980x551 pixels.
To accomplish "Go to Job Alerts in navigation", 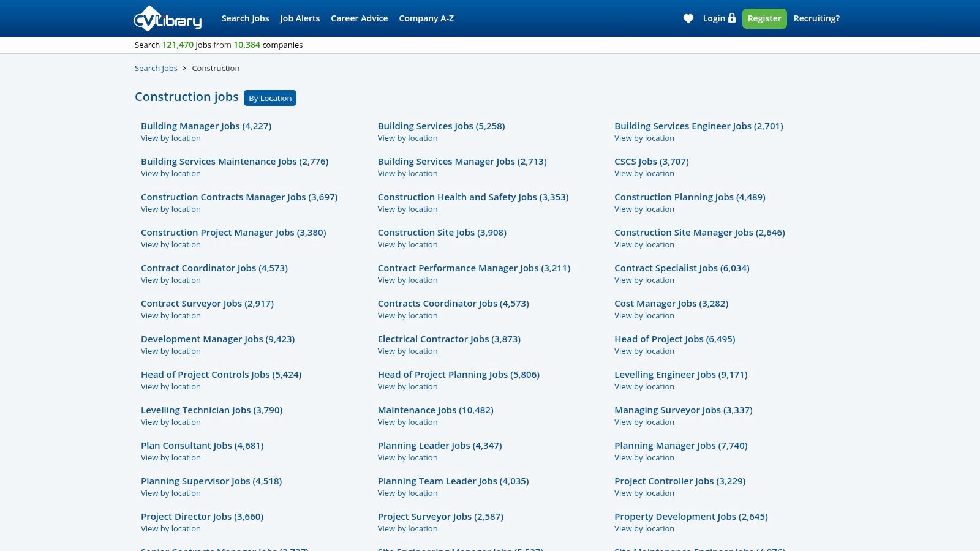I will coord(300,18).
